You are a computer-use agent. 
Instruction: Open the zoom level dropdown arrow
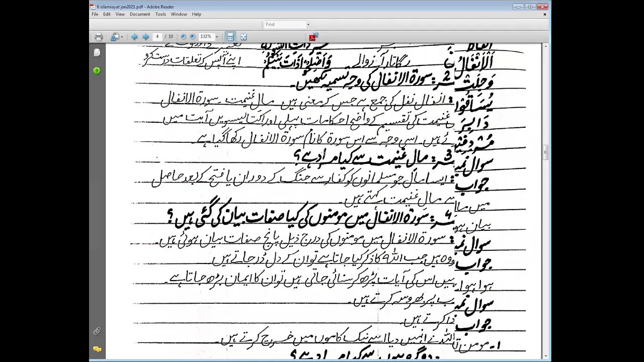[217, 37]
